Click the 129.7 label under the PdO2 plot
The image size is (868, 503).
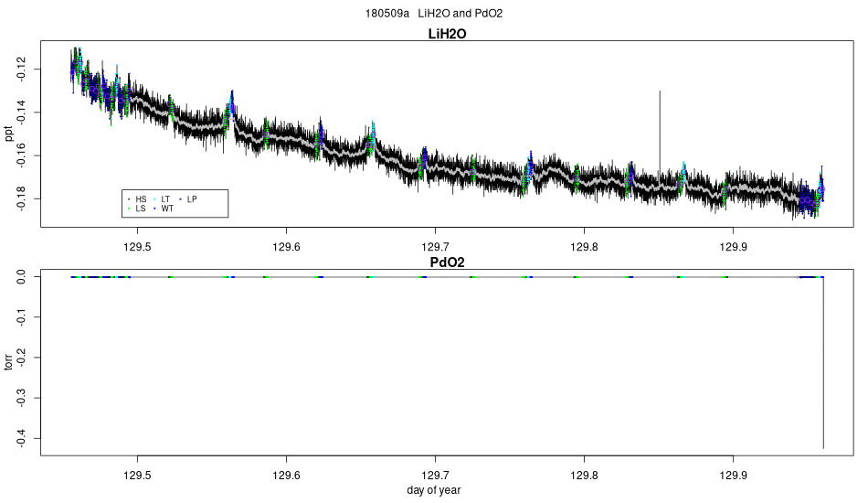click(x=435, y=476)
